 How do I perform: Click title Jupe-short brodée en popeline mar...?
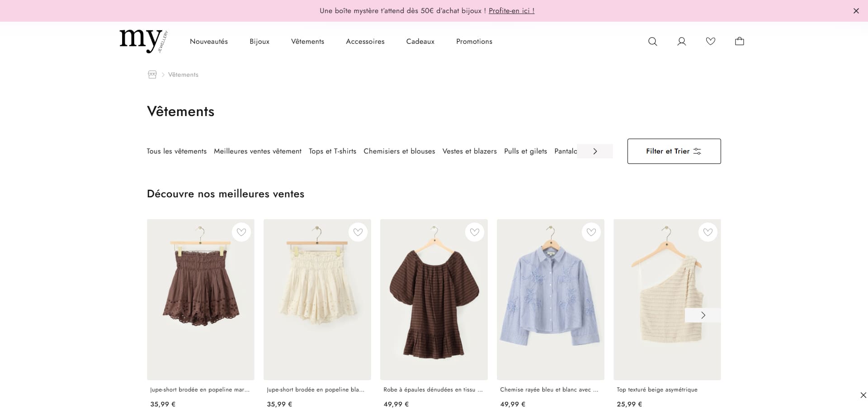[200, 390]
